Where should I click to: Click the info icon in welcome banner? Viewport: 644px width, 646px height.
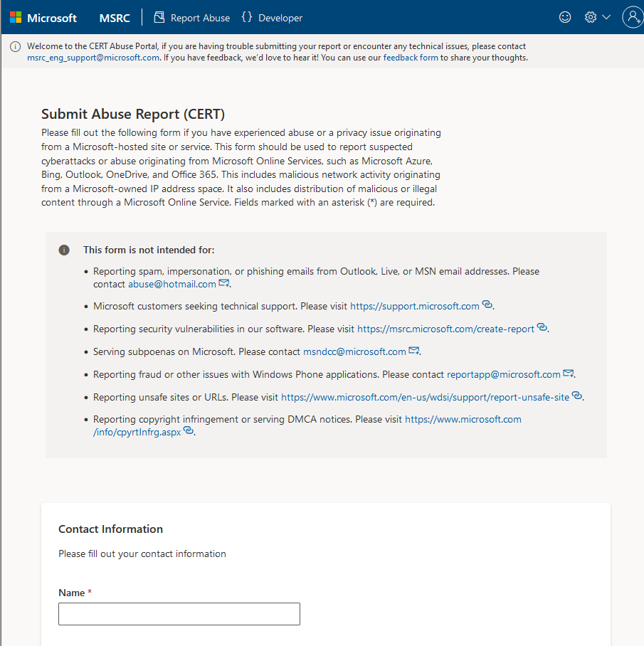(x=15, y=46)
